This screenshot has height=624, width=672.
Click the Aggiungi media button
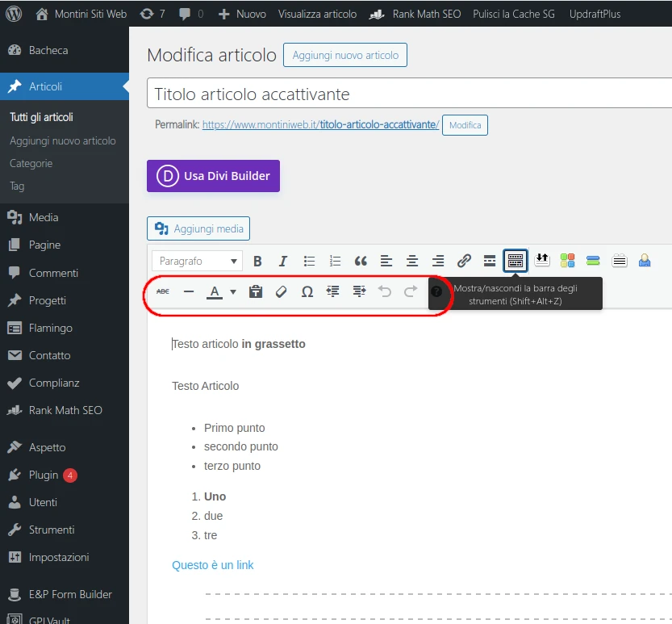198,228
